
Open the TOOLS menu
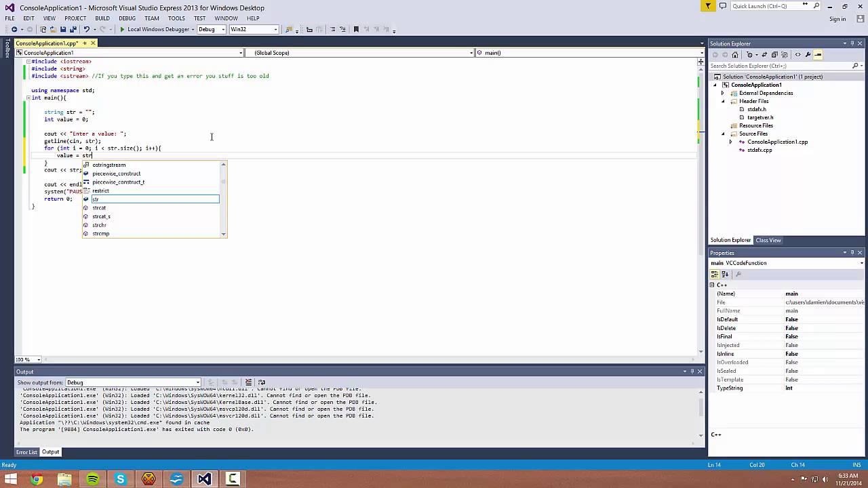pos(176,18)
